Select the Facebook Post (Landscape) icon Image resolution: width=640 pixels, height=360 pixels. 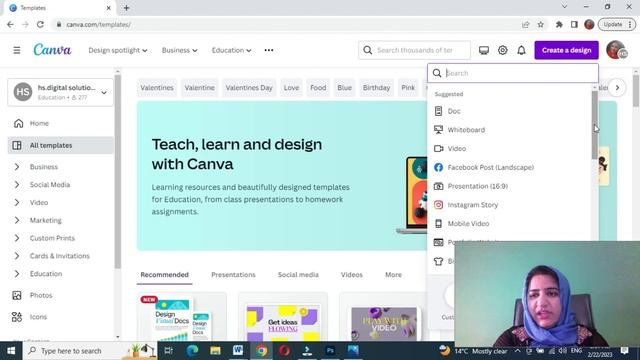[x=438, y=167]
